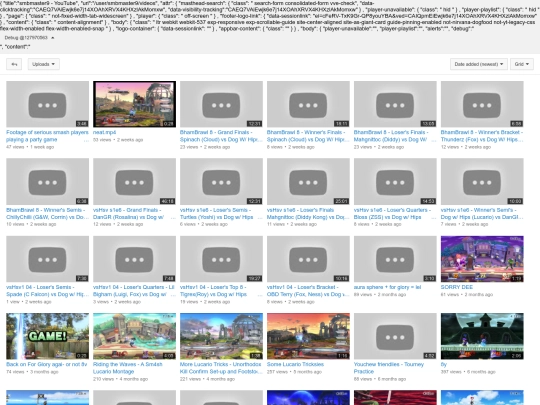Open 'vsHsv1 04 - Loser's Semis' title link
Image resolution: width=540 pixels, height=405 pixels.
pyautogui.click(x=48, y=291)
